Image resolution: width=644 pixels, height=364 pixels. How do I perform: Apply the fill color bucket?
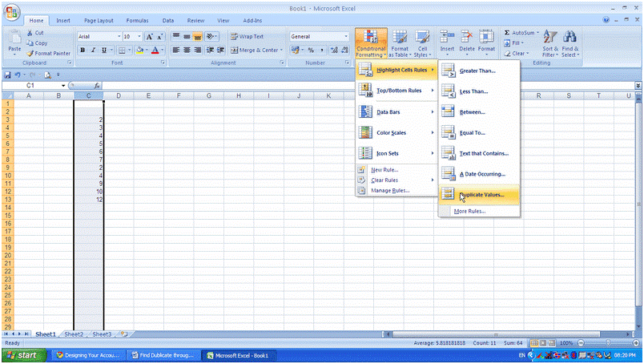pos(139,51)
